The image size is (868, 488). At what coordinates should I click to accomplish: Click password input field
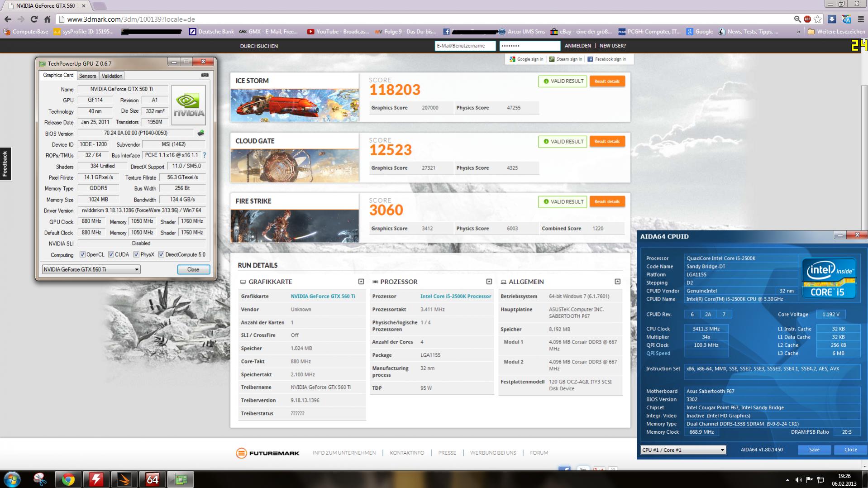pos(529,46)
